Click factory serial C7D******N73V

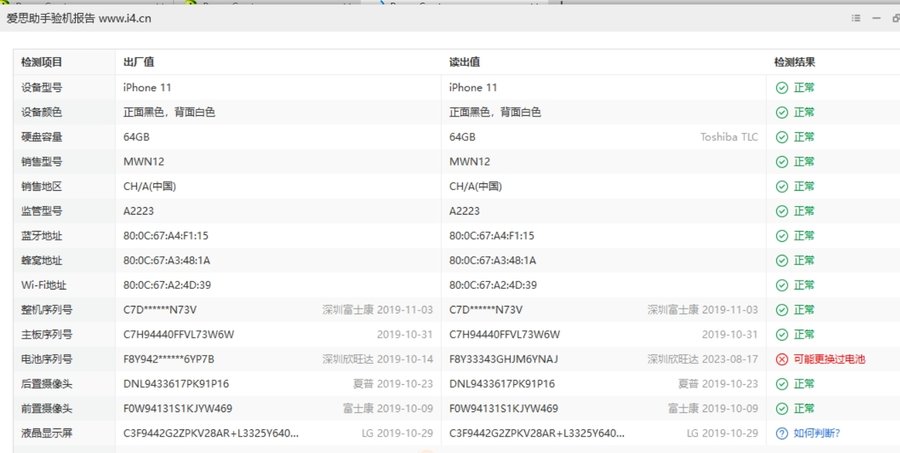click(160, 310)
